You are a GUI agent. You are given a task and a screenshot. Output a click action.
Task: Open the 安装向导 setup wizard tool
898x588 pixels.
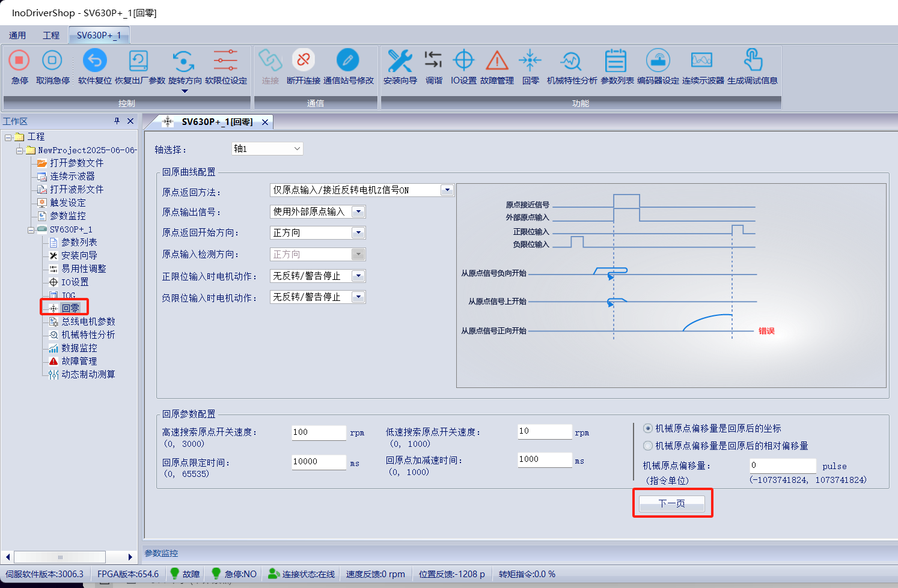(x=400, y=61)
